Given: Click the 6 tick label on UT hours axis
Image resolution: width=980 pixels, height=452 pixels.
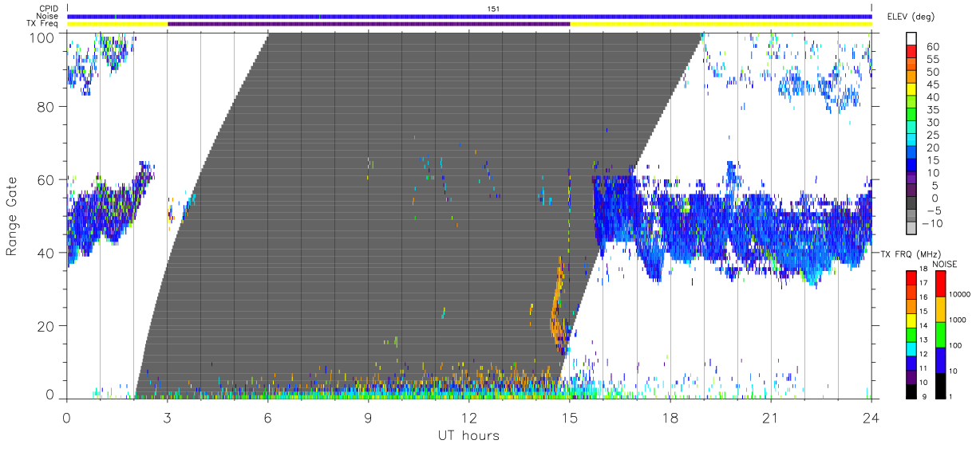Looking at the screenshot, I should point(267,417).
